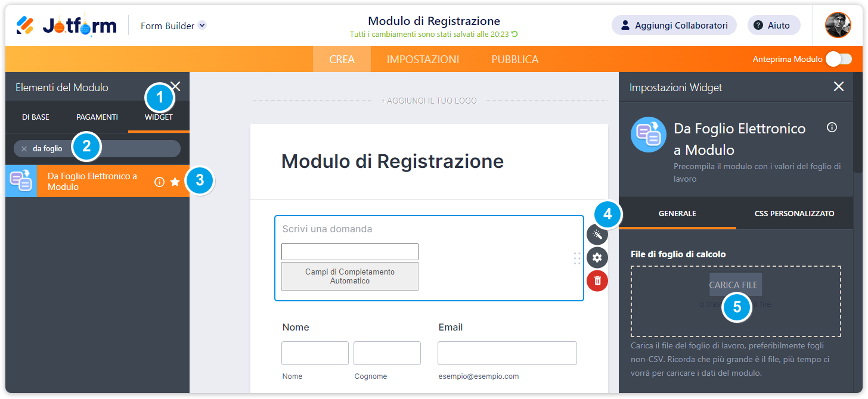Click the Email input field
The height and width of the screenshot is (399, 868).
coord(507,353)
